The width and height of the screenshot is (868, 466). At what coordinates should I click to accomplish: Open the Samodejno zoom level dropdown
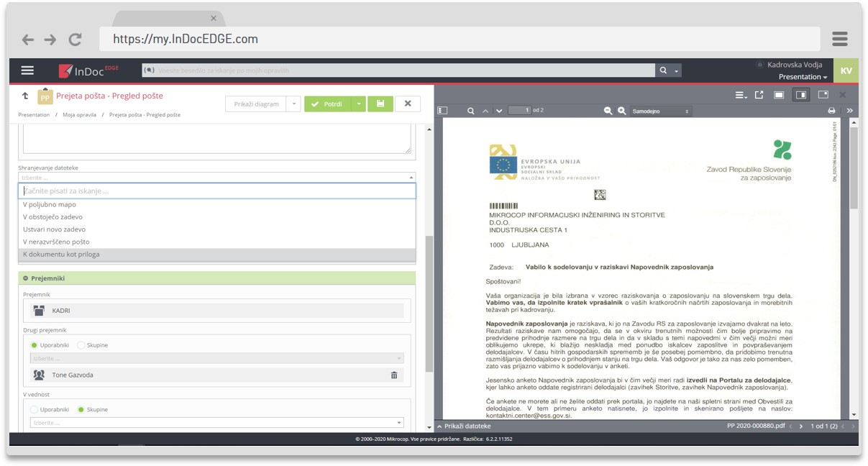(661, 111)
